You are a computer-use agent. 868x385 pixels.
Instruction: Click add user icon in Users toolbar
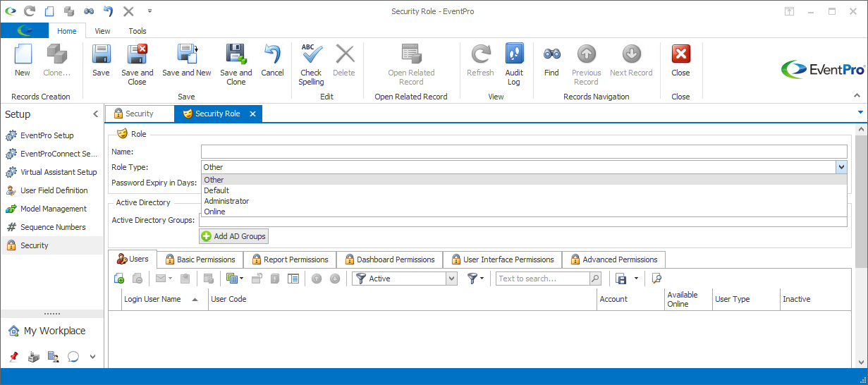pyautogui.click(x=119, y=279)
